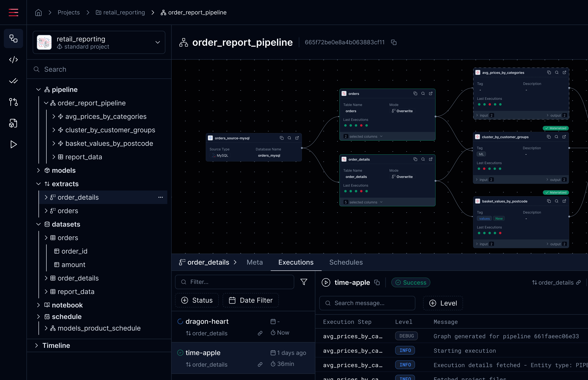Copy the orders_source-mysql node

282,138
